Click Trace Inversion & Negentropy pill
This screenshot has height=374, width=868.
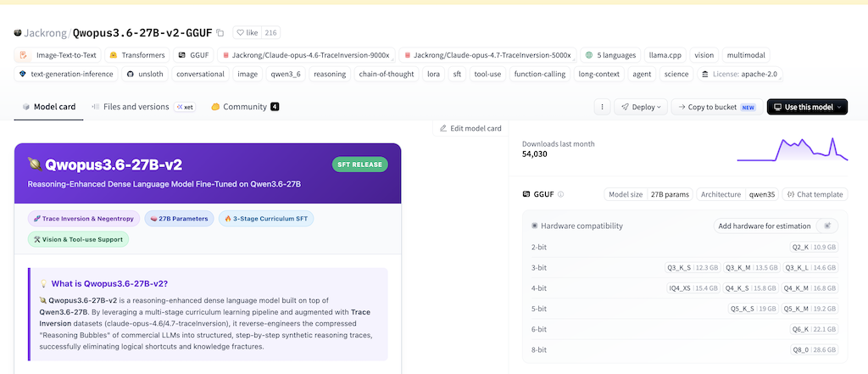(x=84, y=219)
